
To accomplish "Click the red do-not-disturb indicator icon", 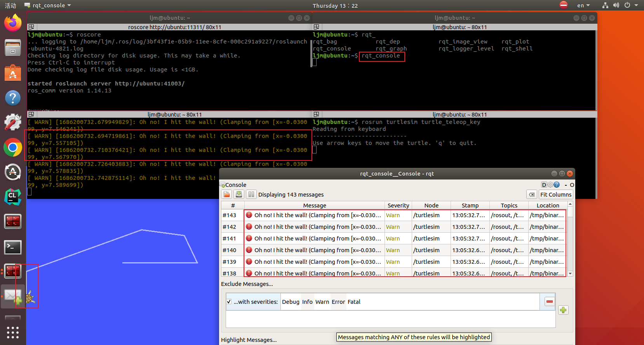I will tap(564, 5).
